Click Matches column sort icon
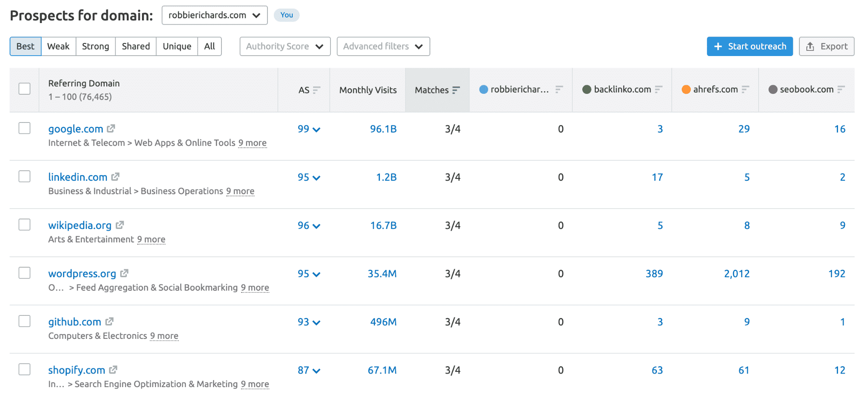Image resolution: width=868 pixels, height=401 pixels. pyautogui.click(x=455, y=90)
